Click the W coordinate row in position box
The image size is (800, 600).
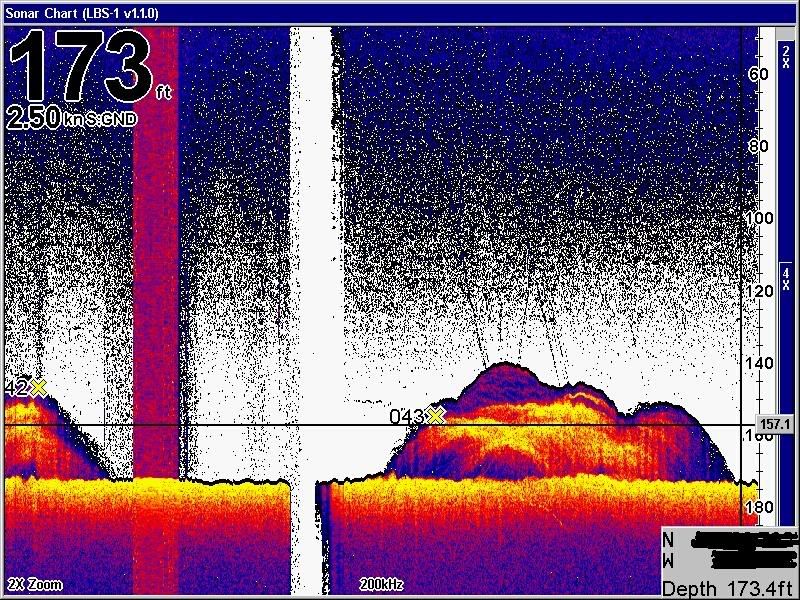coord(727,560)
